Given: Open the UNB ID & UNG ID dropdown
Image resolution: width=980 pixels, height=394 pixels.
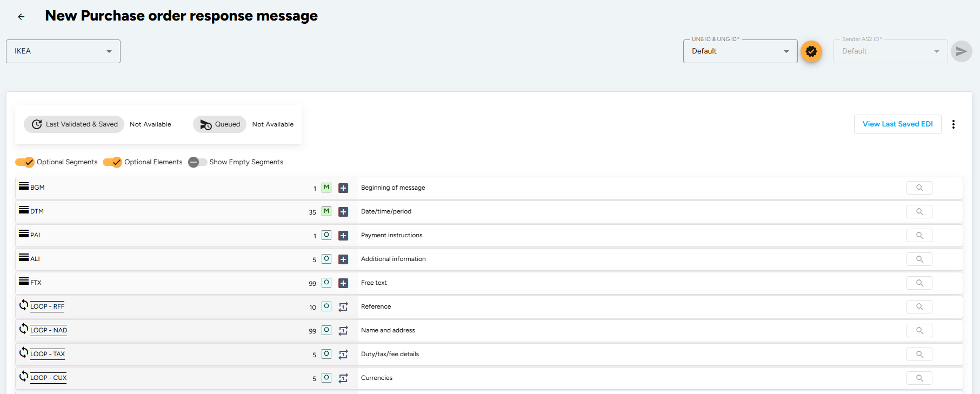Looking at the screenshot, I should click(741, 51).
